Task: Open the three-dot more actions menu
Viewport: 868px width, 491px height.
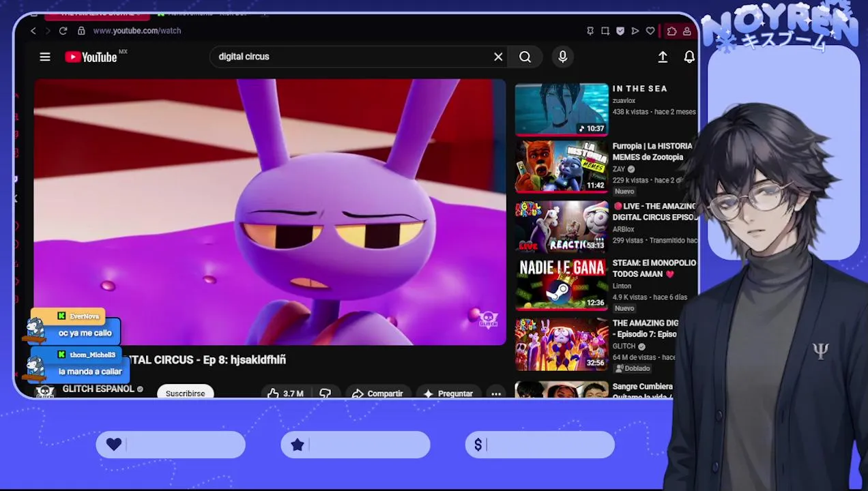Action: (496, 393)
